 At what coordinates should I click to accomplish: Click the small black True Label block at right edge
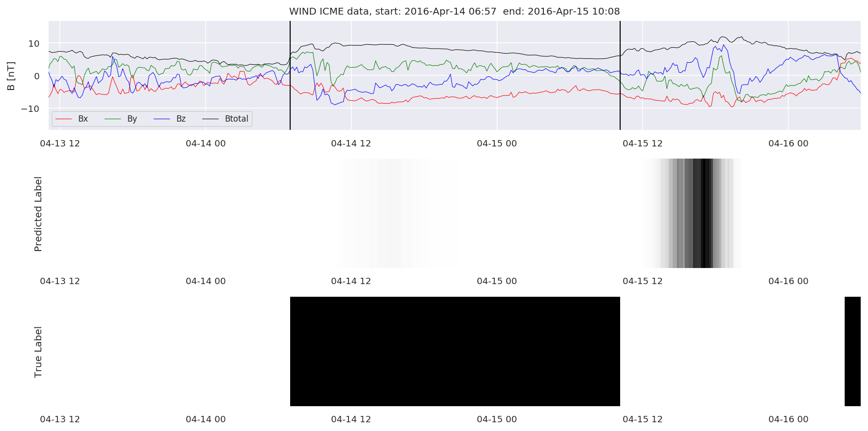click(x=852, y=351)
